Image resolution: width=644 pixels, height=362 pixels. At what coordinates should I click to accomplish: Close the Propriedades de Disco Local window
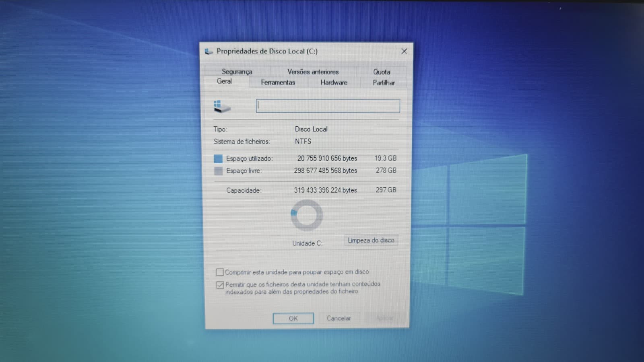404,51
